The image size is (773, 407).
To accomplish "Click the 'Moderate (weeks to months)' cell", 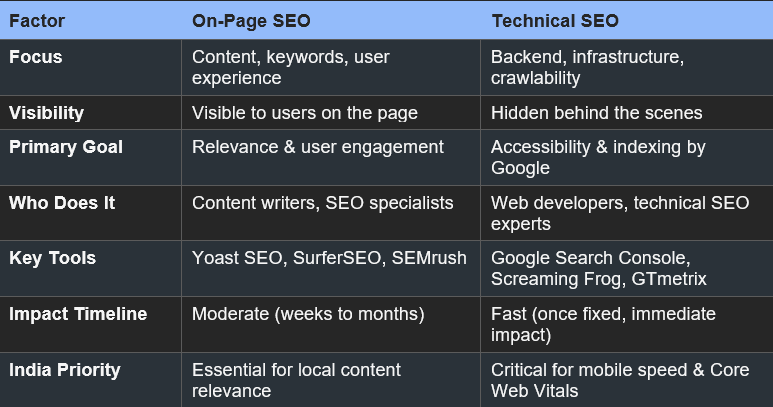I will tap(308, 314).
